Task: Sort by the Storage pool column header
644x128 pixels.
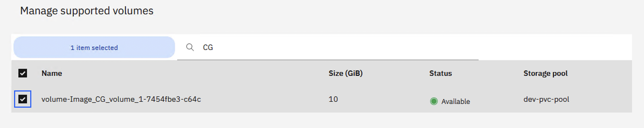Action: [x=545, y=73]
